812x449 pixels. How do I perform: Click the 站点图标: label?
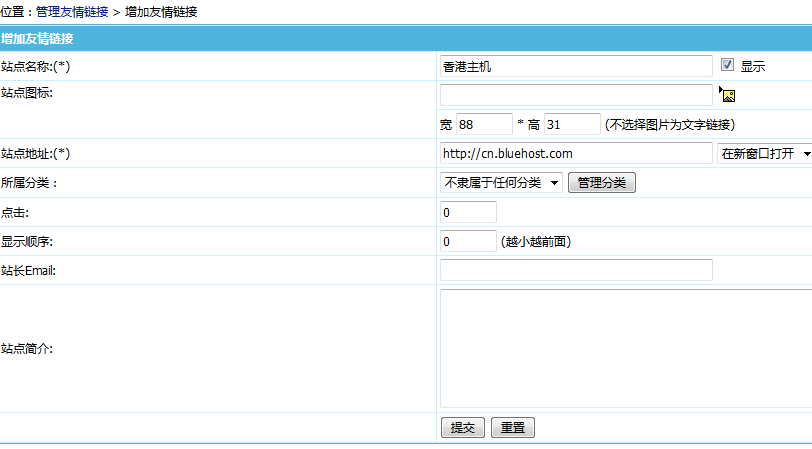(27, 93)
